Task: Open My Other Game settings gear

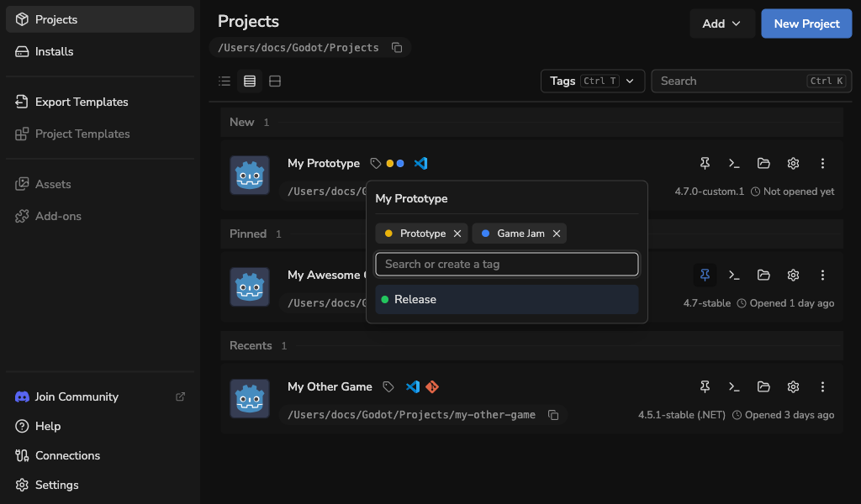Action: coord(793,387)
